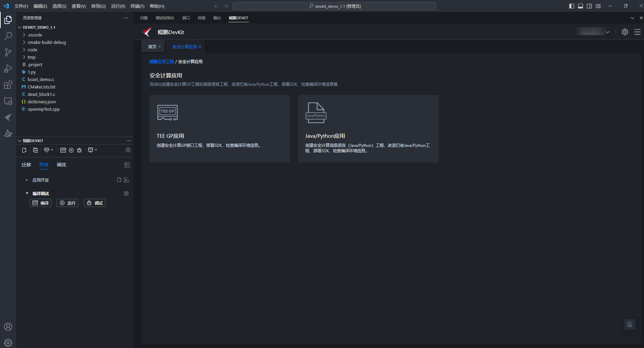Click import arrow icon in 应用开发 row

126,180
